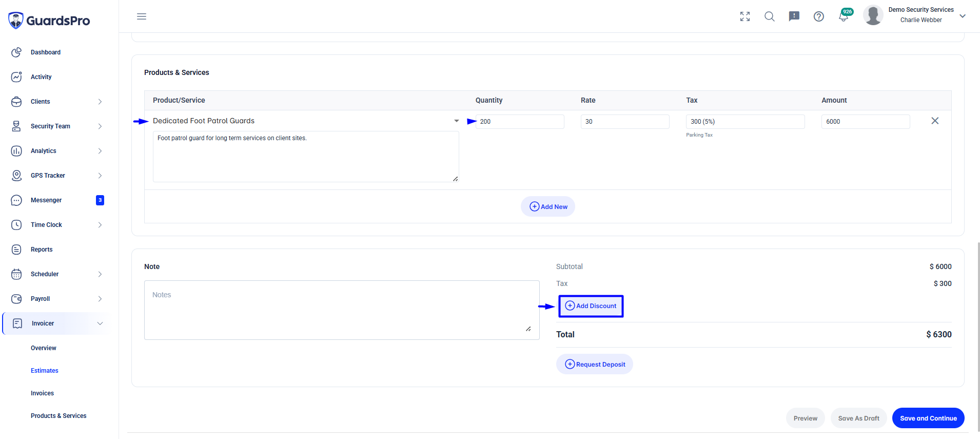Expand the Time Clock submenu chevron
The height and width of the screenshot is (439, 980).
pos(100,225)
